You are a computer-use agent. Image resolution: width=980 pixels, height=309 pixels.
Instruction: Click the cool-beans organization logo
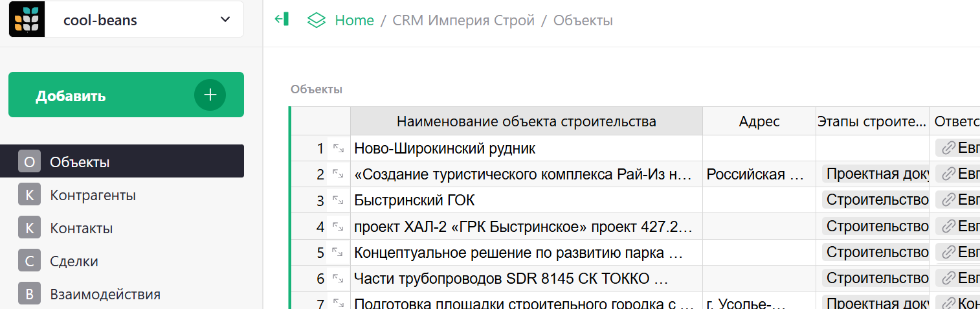tap(27, 20)
